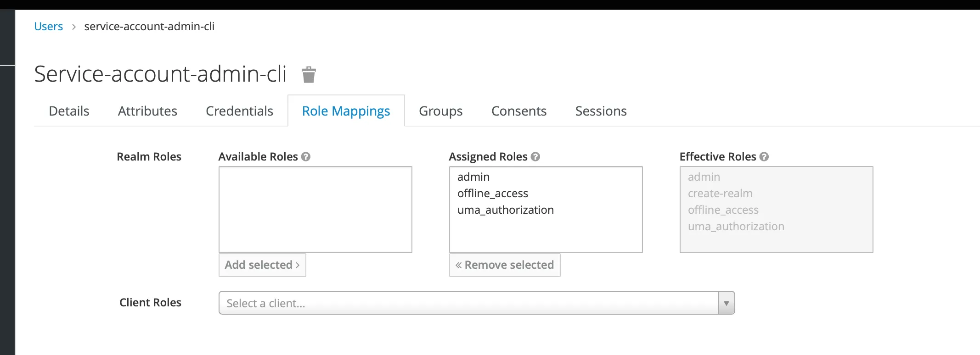
Task: Delete user via trash can icon
Action: (309, 74)
